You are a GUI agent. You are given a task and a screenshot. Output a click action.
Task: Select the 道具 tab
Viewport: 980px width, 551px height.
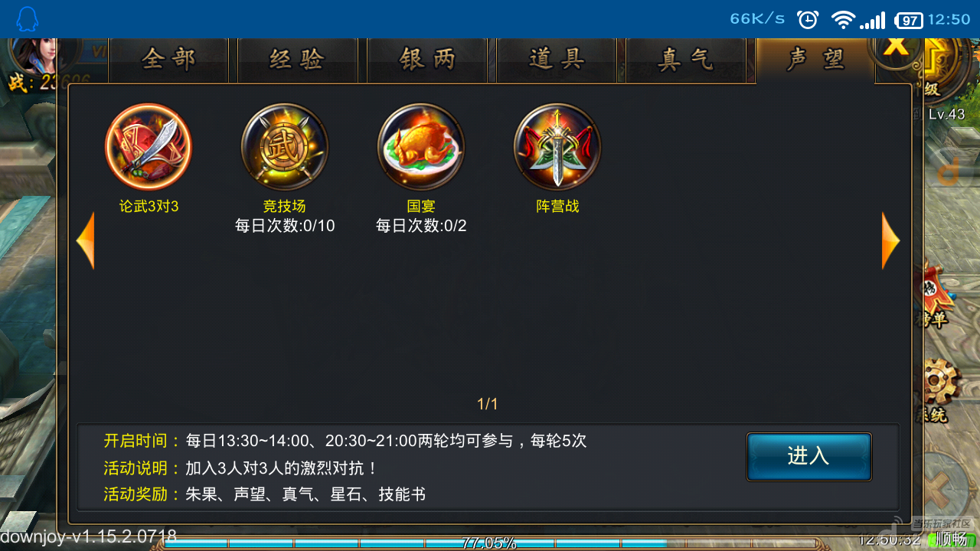coord(557,60)
